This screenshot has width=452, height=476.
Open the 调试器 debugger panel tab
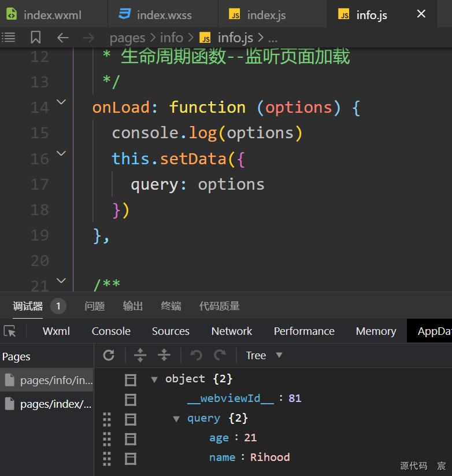point(28,306)
